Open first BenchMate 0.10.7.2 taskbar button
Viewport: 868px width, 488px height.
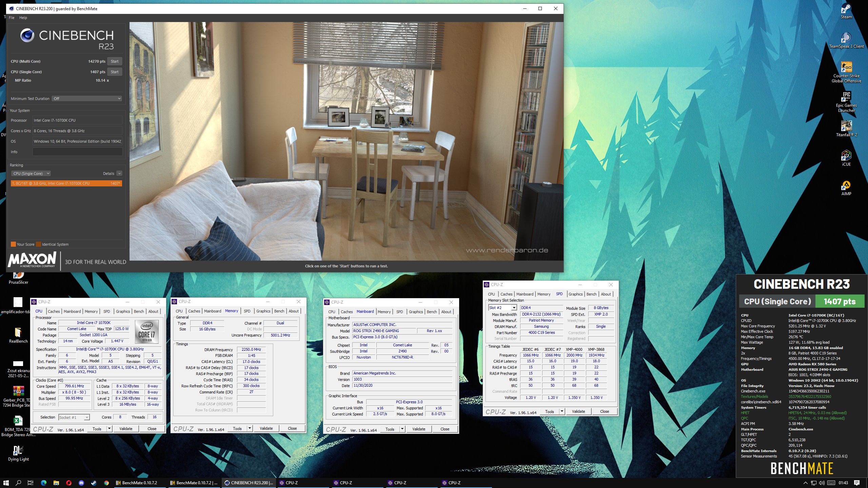click(x=140, y=483)
